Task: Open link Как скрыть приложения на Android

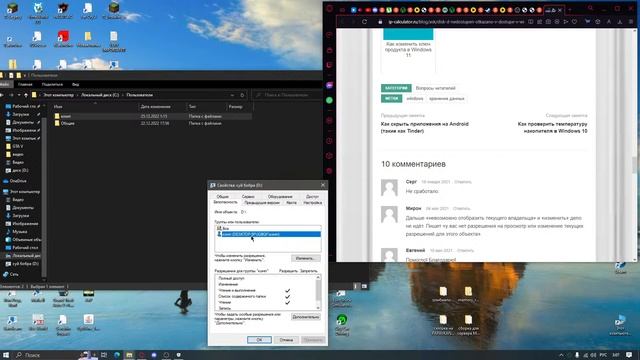Action: [x=424, y=127]
